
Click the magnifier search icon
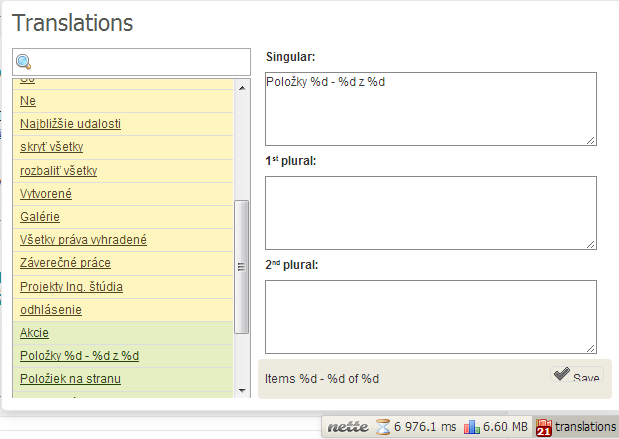[x=24, y=62]
